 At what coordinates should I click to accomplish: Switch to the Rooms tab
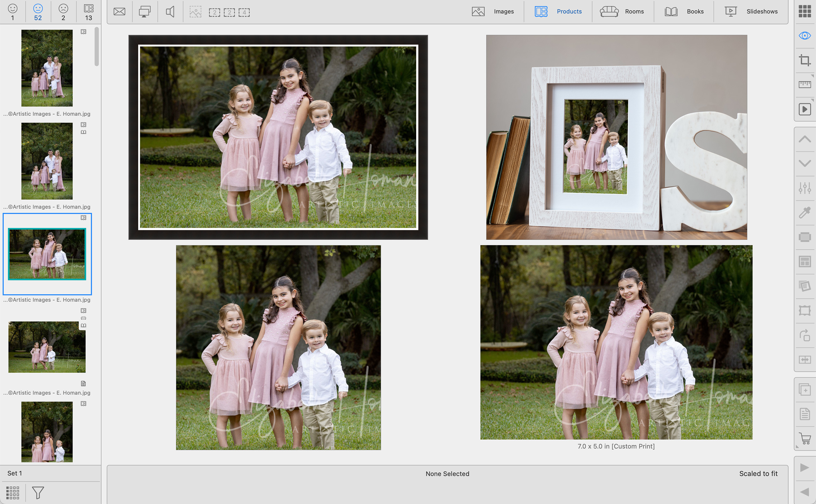point(622,12)
